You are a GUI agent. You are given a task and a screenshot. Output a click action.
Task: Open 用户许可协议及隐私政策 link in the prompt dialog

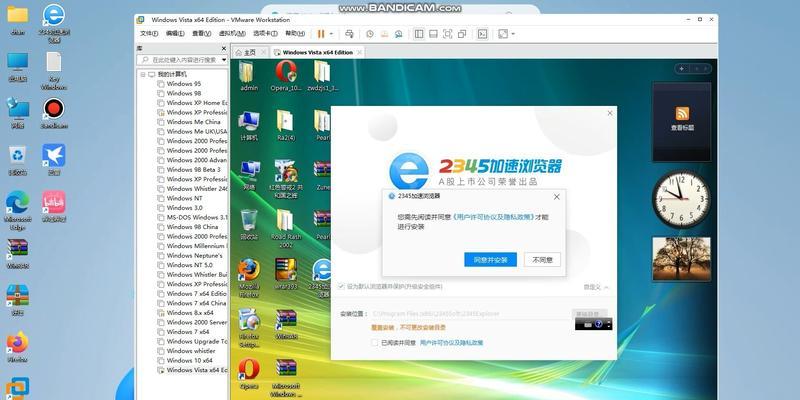click(493, 217)
